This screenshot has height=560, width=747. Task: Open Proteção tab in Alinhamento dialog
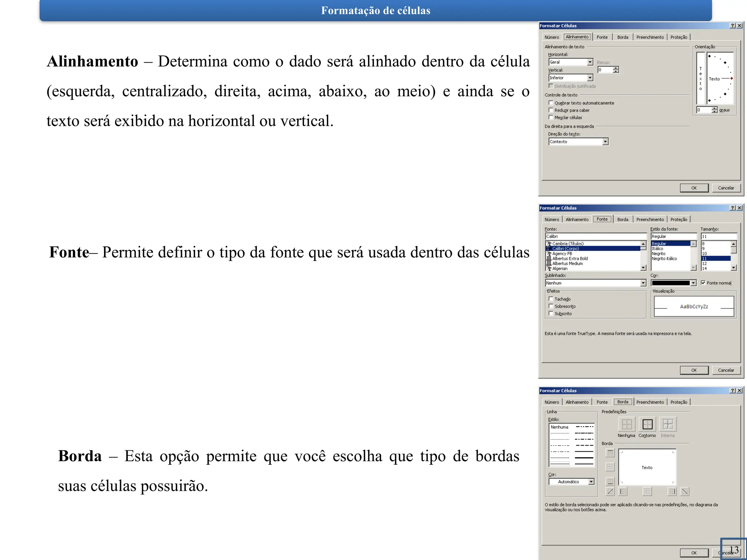click(x=679, y=37)
